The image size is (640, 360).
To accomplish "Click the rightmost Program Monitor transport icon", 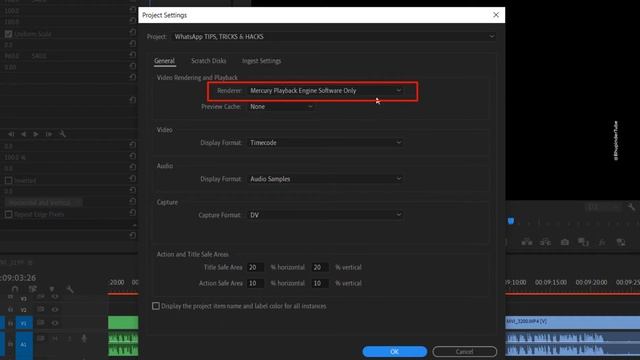I will (621, 242).
